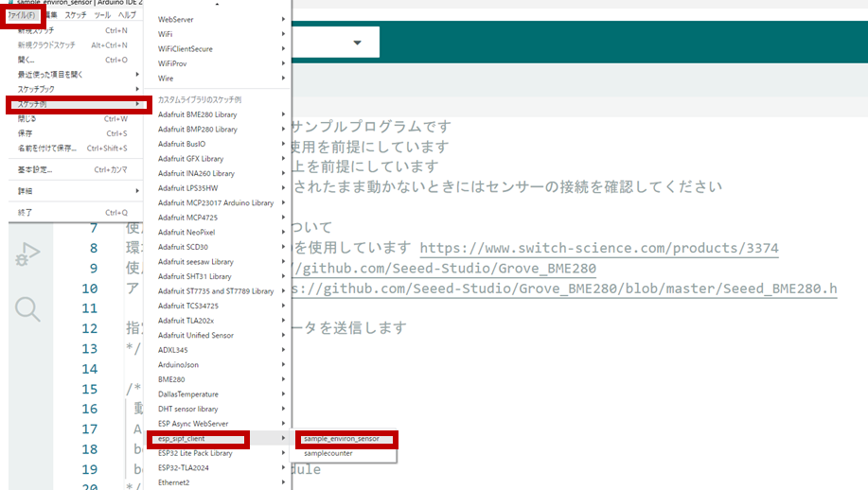
Task: Open 基本設定... preferences entry
Action: point(75,169)
